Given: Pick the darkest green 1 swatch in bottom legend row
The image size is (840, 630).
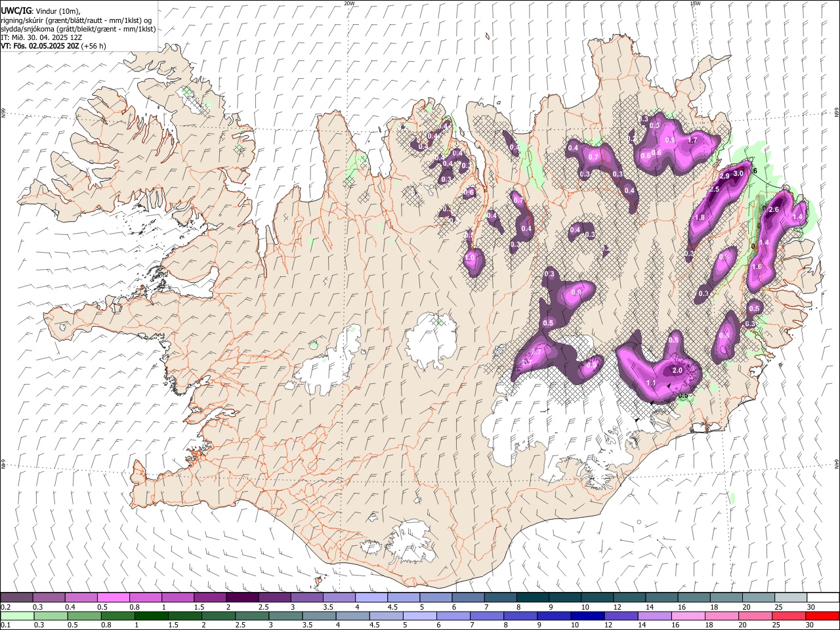Looking at the screenshot, I should point(152,616).
